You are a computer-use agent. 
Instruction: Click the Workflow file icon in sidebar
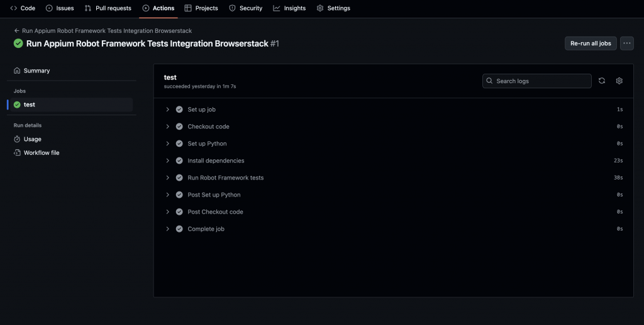click(x=17, y=152)
